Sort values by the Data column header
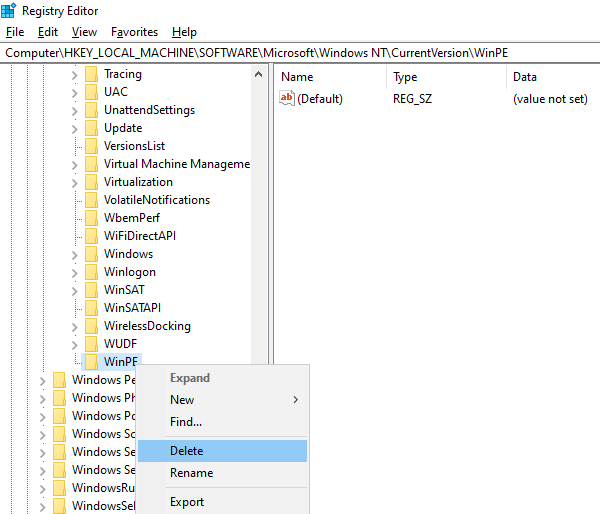The width and height of the screenshot is (600, 514). point(554,77)
